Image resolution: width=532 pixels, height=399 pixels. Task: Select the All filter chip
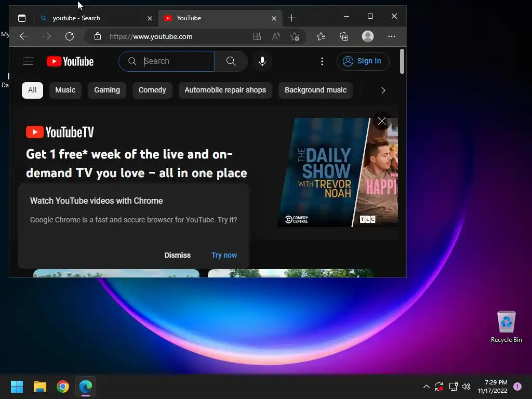[32, 90]
